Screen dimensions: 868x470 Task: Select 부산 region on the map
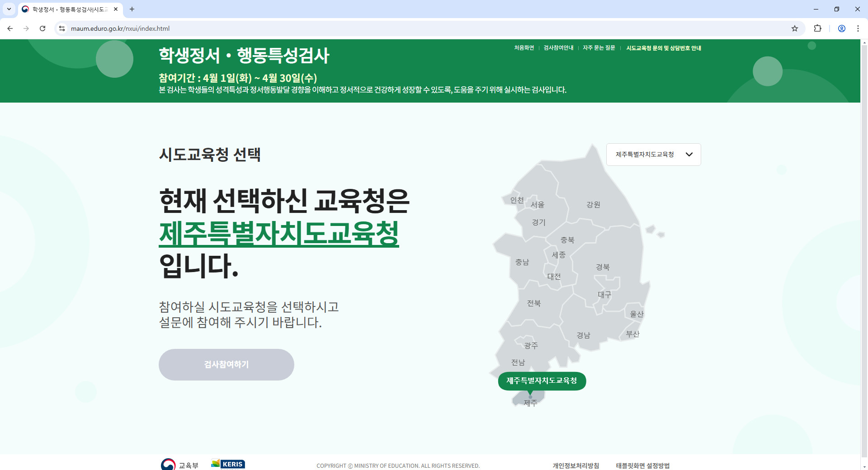(x=633, y=334)
